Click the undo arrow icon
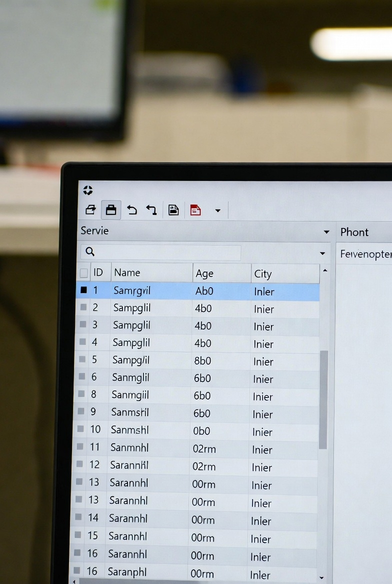 (132, 210)
